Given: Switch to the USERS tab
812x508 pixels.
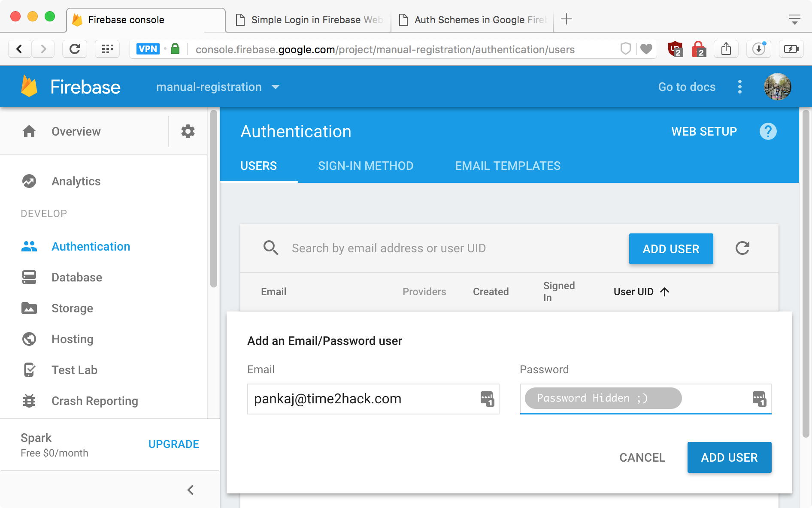Looking at the screenshot, I should [259, 166].
